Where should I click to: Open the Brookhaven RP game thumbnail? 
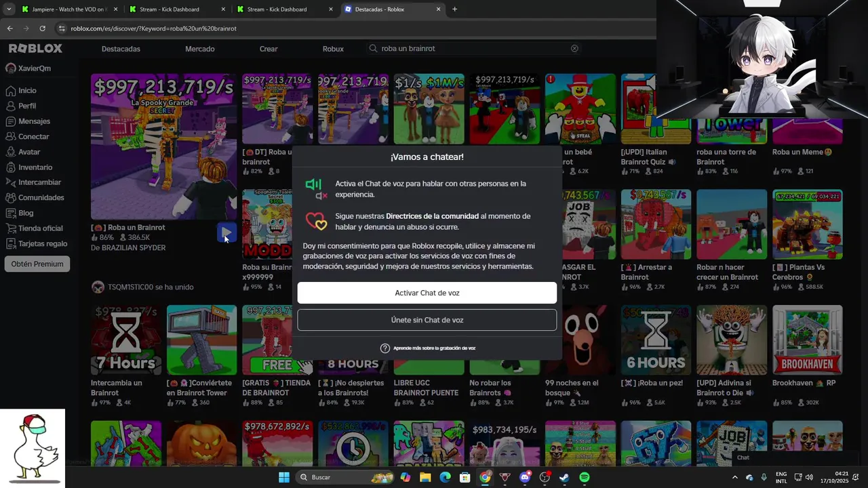(807, 340)
